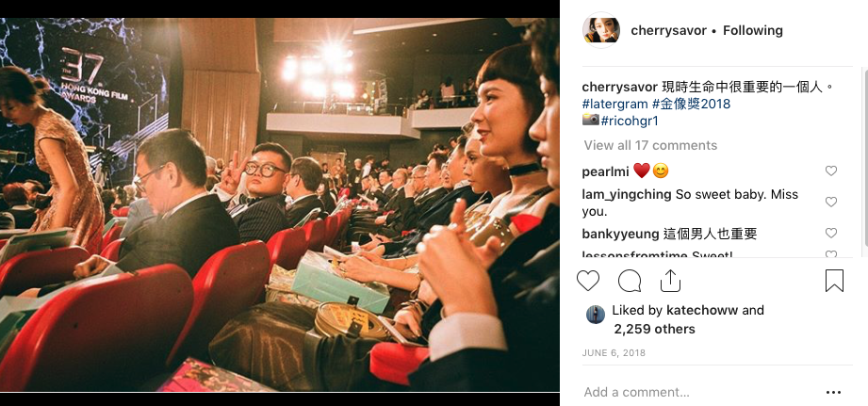Share the post via the arrow icon
This screenshot has height=406, width=868.
[x=670, y=281]
